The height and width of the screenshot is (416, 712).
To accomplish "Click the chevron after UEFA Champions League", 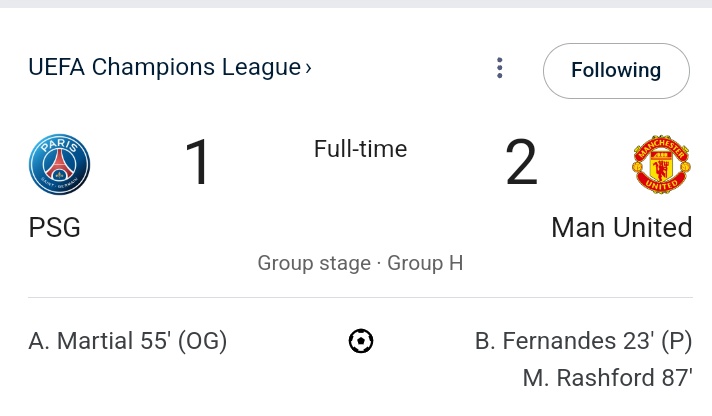I will click(x=308, y=68).
